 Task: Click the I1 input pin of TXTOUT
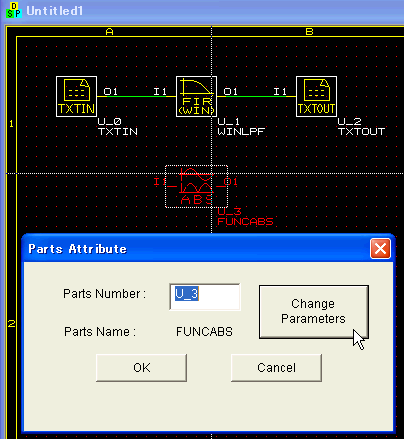[x=280, y=91]
